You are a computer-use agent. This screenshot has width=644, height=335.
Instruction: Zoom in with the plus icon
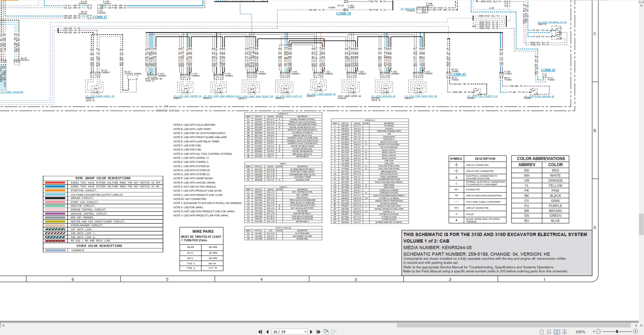635,331
